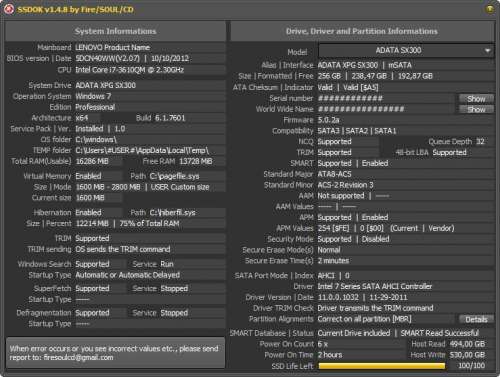Select the mainboard value LENOVO Product Name

(x=113, y=47)
